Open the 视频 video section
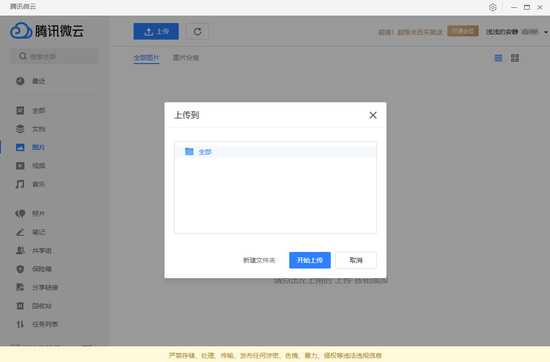 [31, 166]
